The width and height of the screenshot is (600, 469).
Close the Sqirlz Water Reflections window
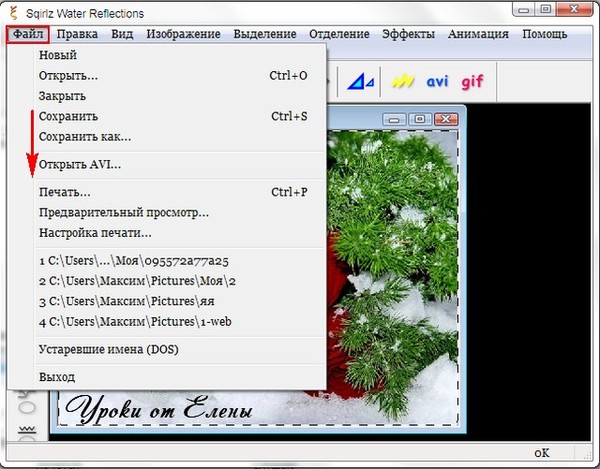coord(574,10)
